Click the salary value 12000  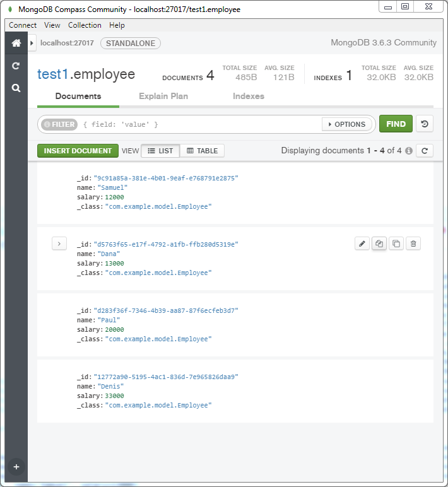pos(114,197)
